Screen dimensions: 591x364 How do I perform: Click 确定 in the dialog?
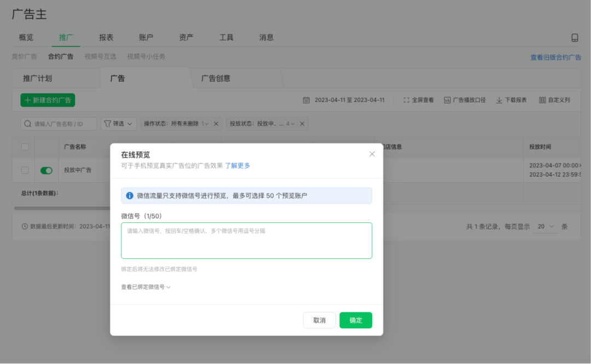(x=356, y=320)
